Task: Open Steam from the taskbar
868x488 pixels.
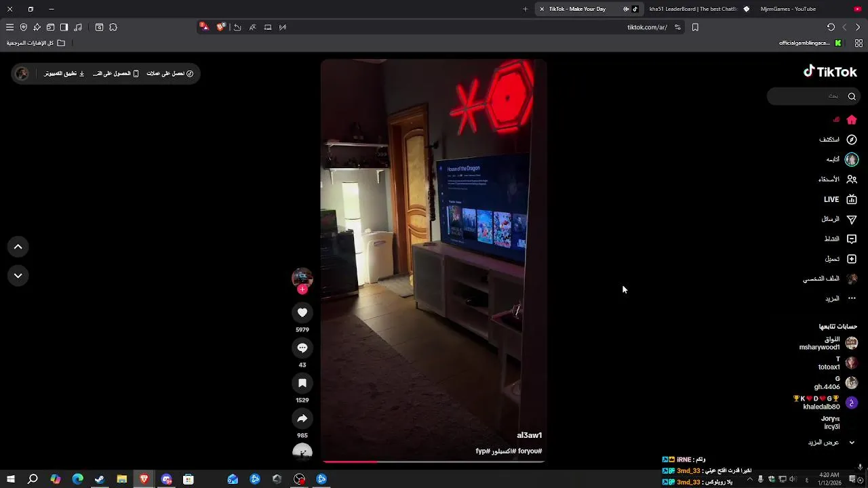Action: 100,479
